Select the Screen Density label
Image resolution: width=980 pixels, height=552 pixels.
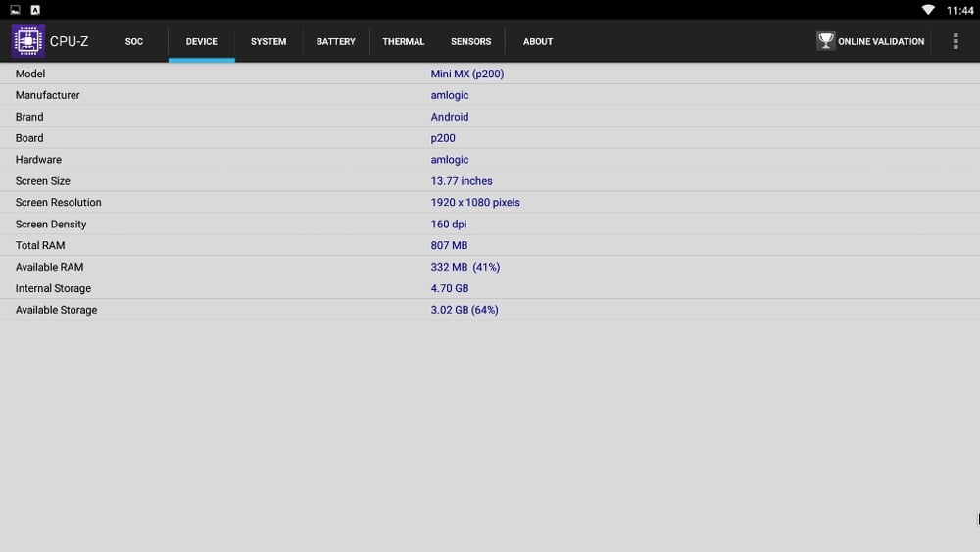tap(51, 224)
